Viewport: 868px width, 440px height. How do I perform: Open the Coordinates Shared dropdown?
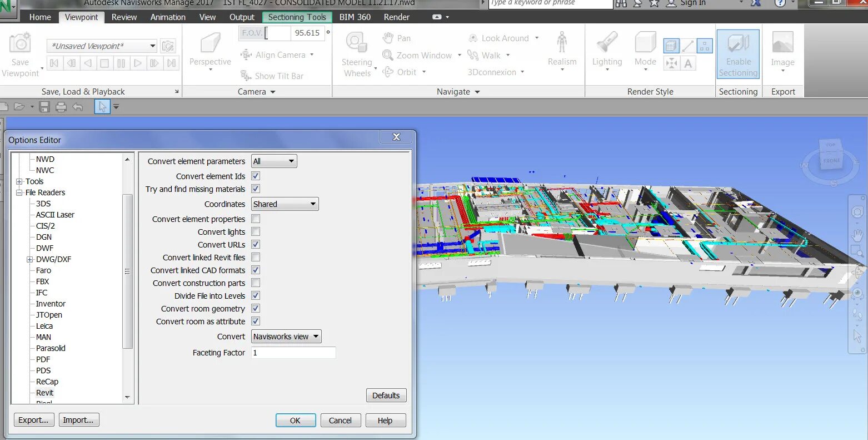pos(285,204)
